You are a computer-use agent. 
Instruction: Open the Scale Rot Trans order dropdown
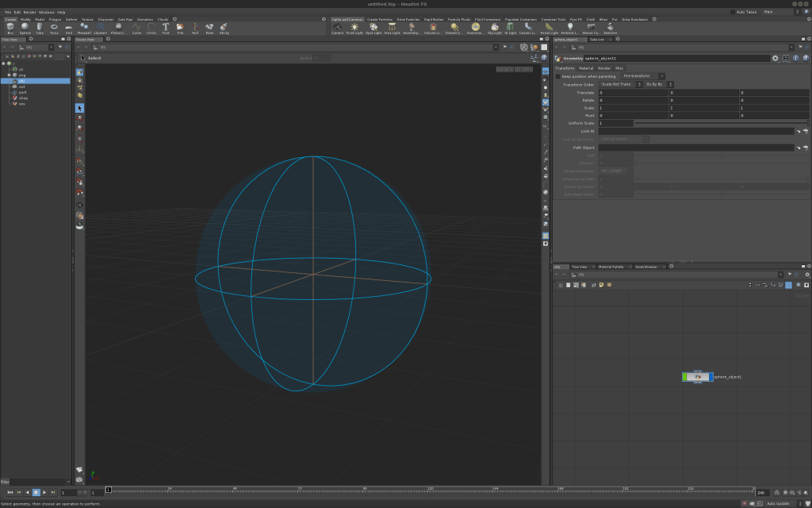click(x=619, y=84)
